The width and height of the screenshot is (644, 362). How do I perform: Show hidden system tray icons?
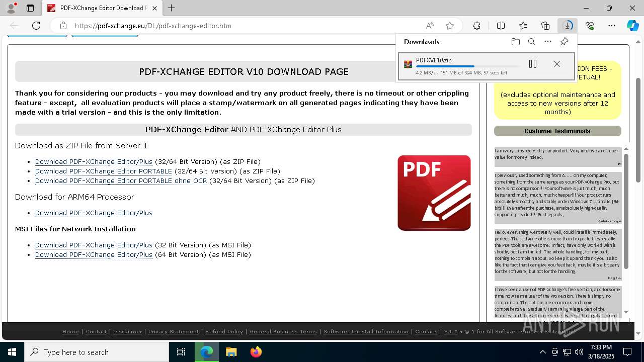(542, 352)
